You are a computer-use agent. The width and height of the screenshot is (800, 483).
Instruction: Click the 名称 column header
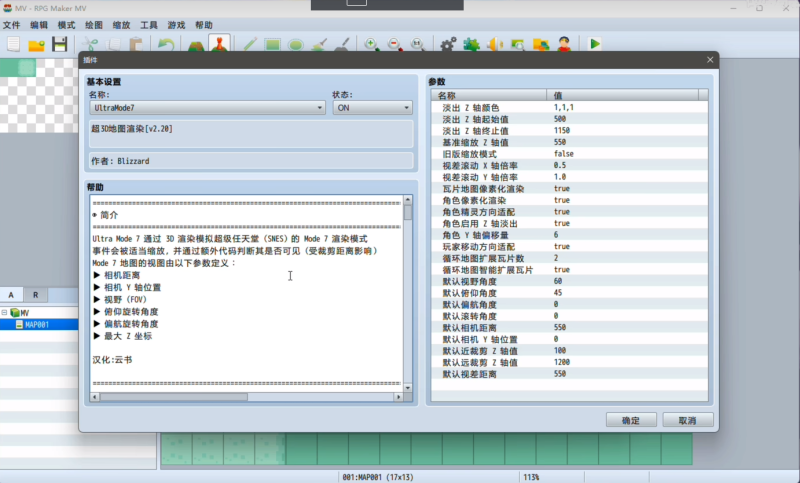[x=489, y=95]
